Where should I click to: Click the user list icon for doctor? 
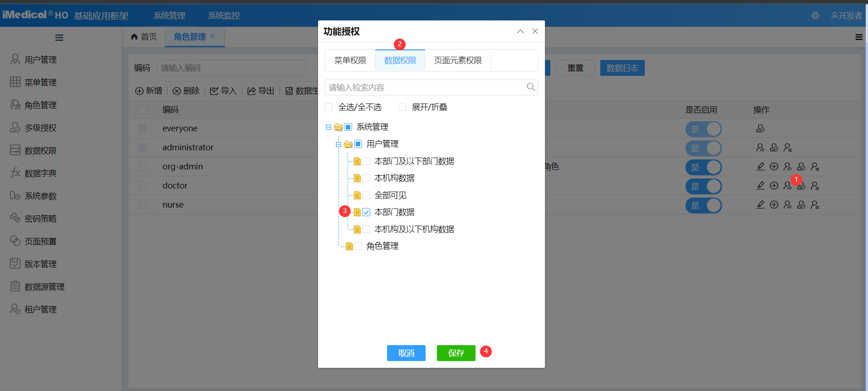[x=815, y=186]
